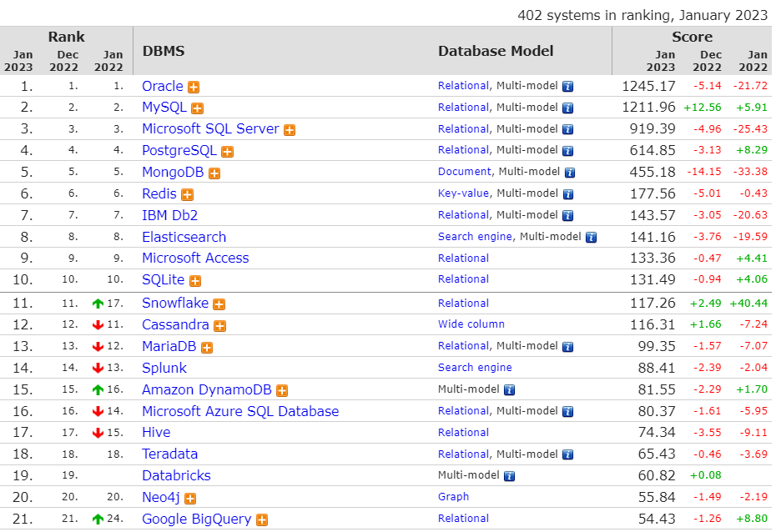Open the plus icon beside Neo4j
Image resolution: width=776 pixels, height=532 pixels.
coord(190,499)
